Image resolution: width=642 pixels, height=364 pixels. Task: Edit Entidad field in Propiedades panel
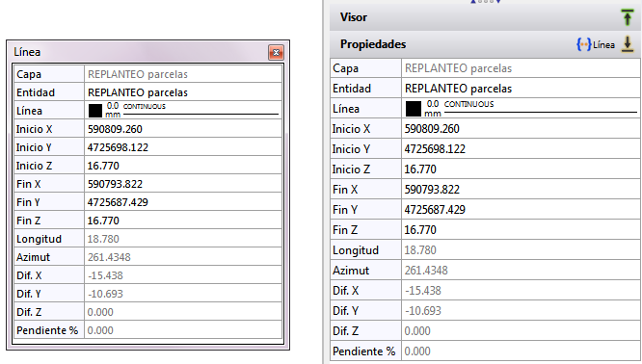coord(521,89)
